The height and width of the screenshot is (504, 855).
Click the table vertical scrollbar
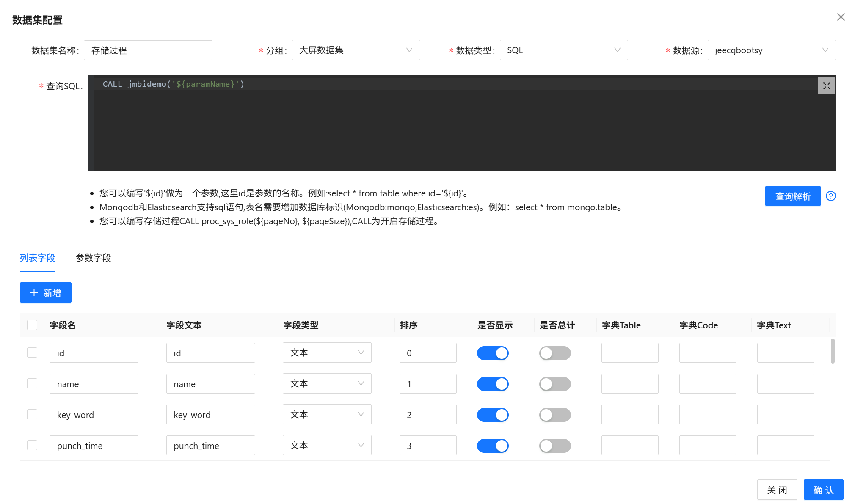(x=832, y=351)
